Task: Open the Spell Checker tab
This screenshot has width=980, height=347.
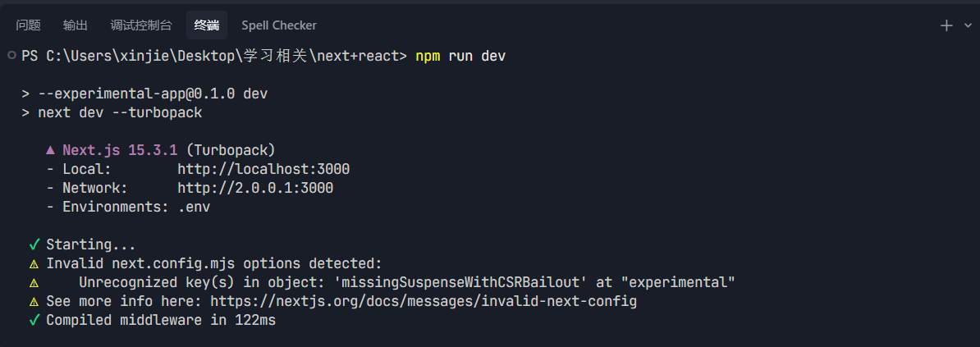Action: coord(279,25)
